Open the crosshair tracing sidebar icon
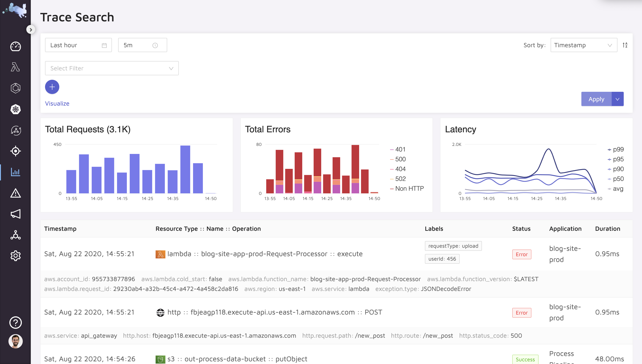 [x=16, y=151]
